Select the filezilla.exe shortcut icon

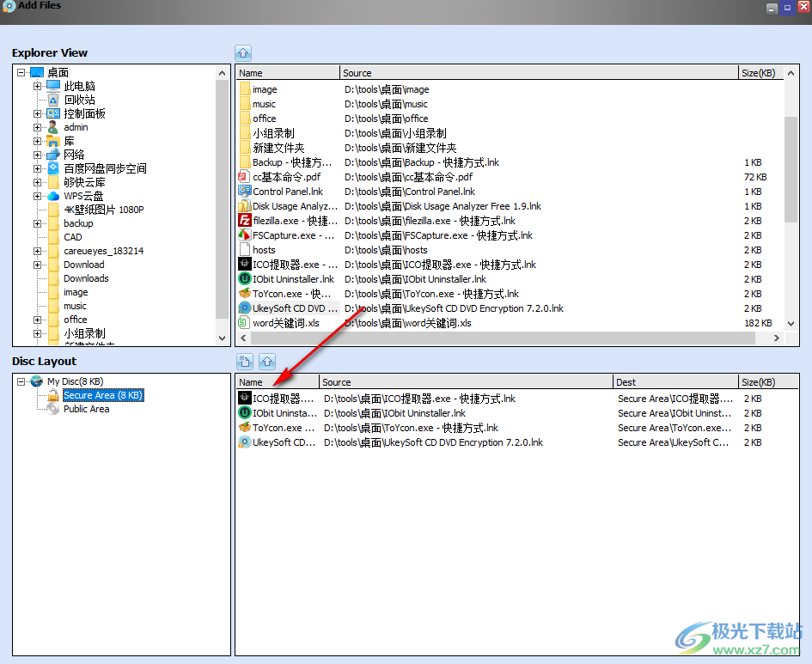coord(244,221)
